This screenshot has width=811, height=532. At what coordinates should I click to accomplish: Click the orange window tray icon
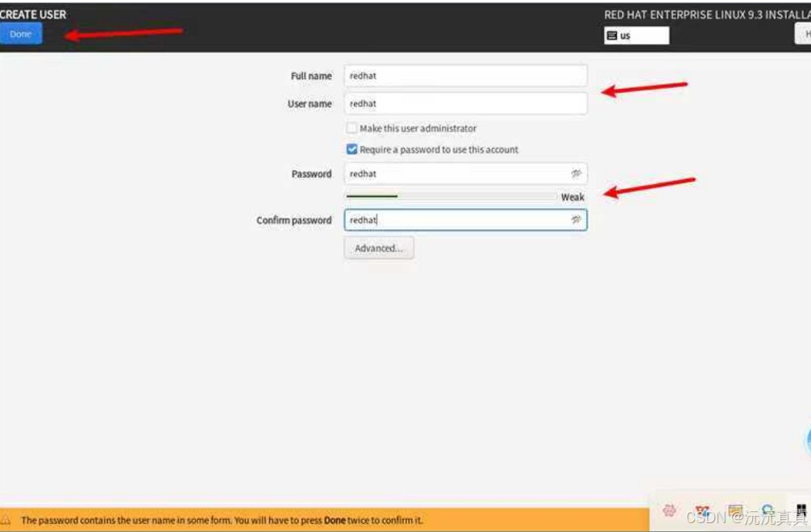[735, 511]
